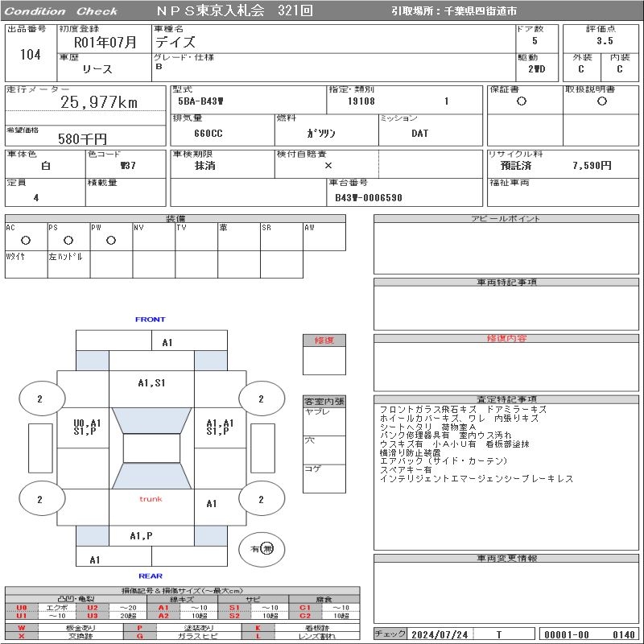Screen dimensions: 644x644
Task: Click the rear window shape above trunk
Action: 151,476
